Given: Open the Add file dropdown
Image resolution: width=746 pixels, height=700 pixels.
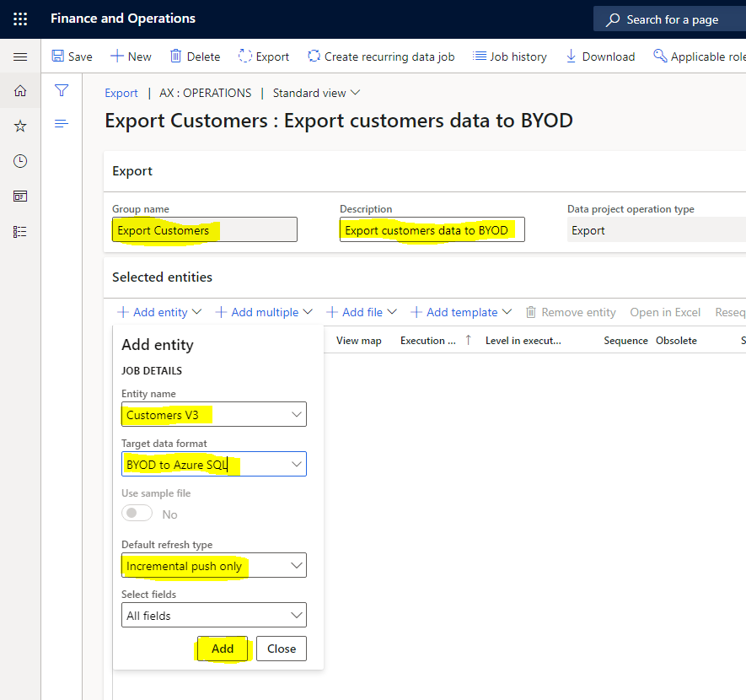Looking at the screenshot, I should 362,312.
